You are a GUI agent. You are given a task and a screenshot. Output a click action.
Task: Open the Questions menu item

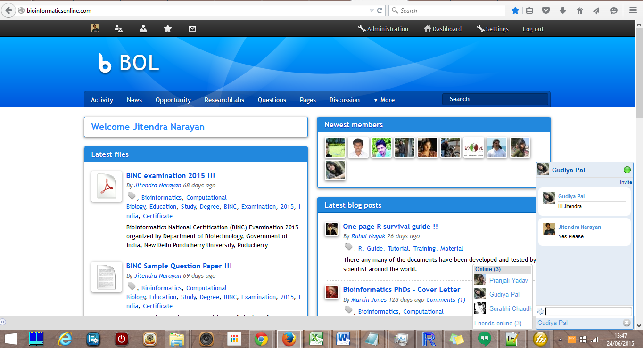point(272,100)
